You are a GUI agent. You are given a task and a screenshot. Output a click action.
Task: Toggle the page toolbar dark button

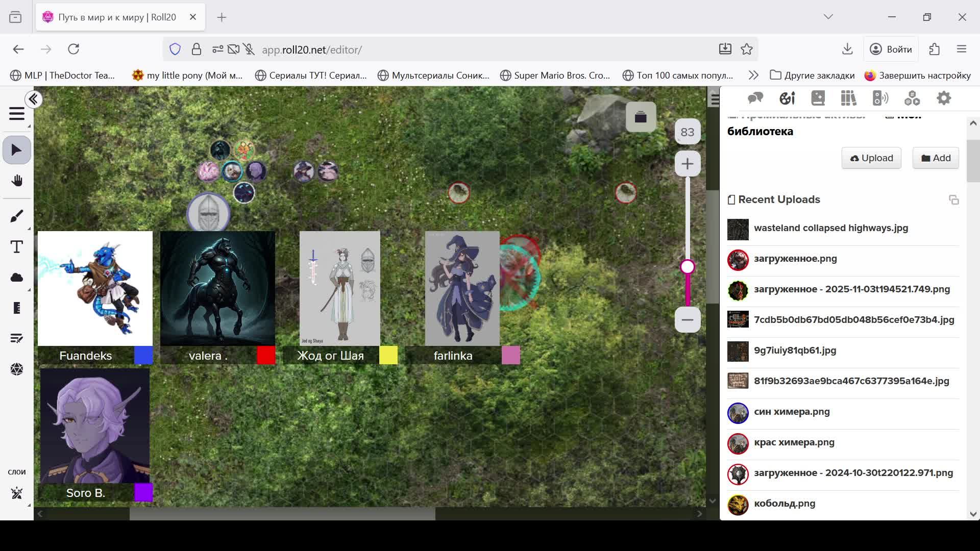(641, 117)
